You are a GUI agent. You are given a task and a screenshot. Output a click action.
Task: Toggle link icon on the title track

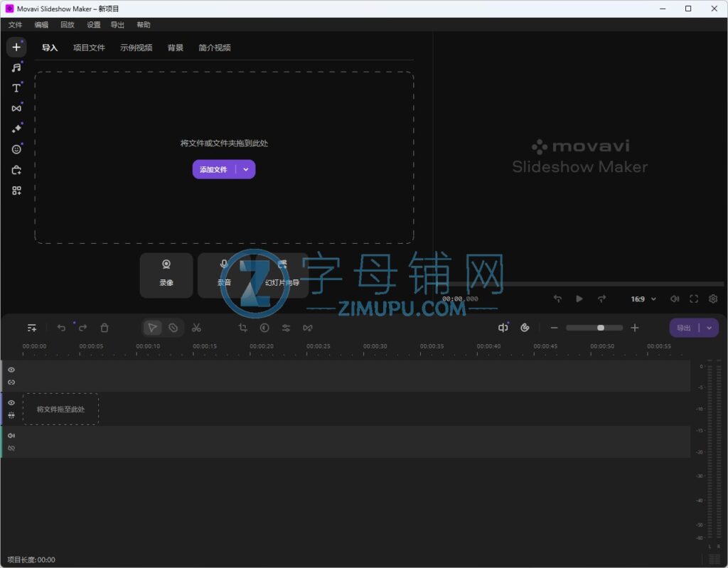11,382
